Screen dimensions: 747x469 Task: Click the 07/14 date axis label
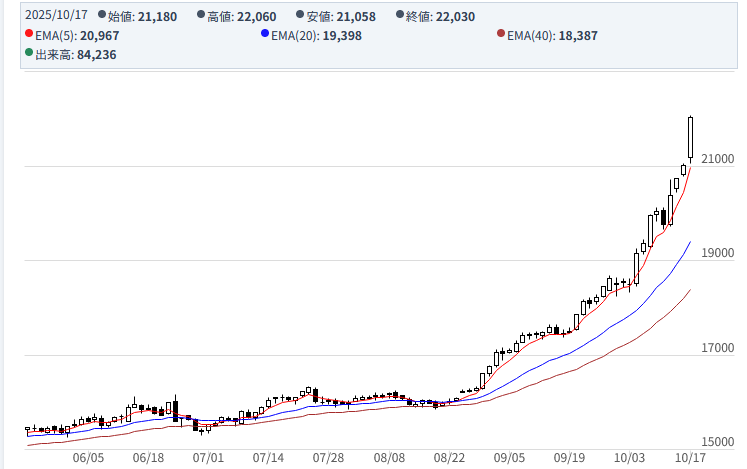coord(268,458)
